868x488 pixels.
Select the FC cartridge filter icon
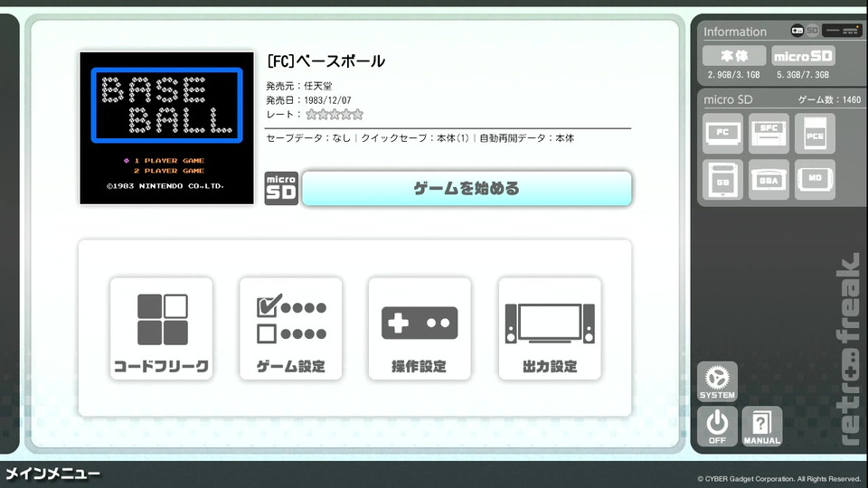point(723,134)
